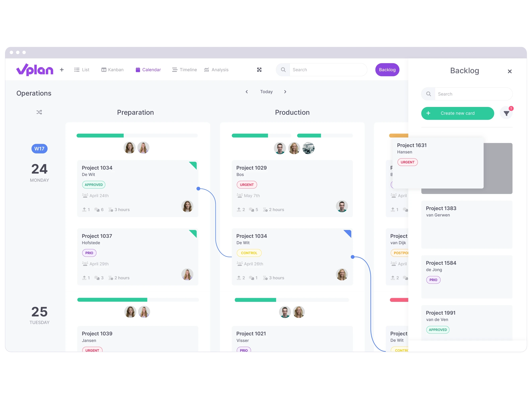Select the Calendar tab
Screen dimensions: 532x399
point(147,70)
